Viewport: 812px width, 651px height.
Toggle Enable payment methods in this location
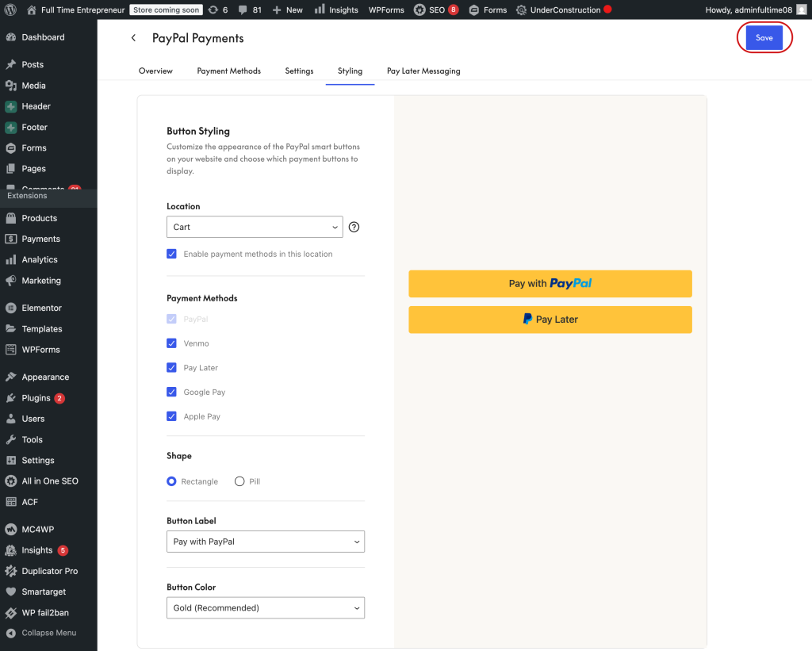171,254
